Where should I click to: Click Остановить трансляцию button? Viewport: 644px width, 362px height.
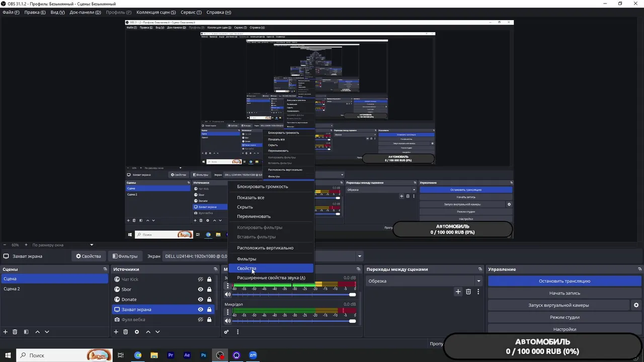point(565,281)
